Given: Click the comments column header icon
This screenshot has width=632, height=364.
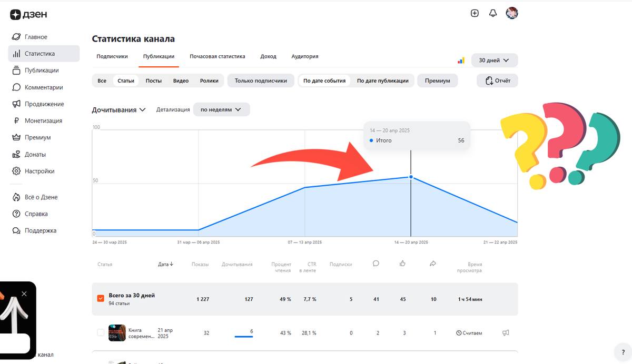Looking at the screenshot, I should point(376,264).
